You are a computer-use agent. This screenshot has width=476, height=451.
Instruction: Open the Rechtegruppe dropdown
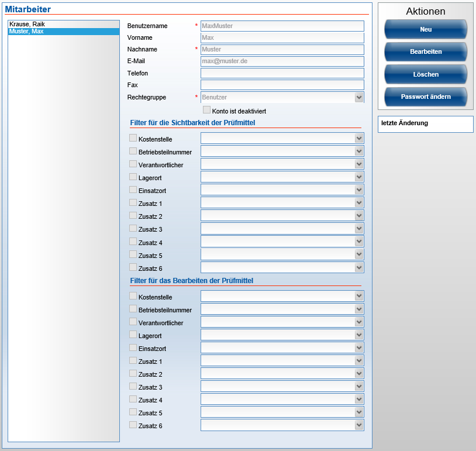point(282,97)
